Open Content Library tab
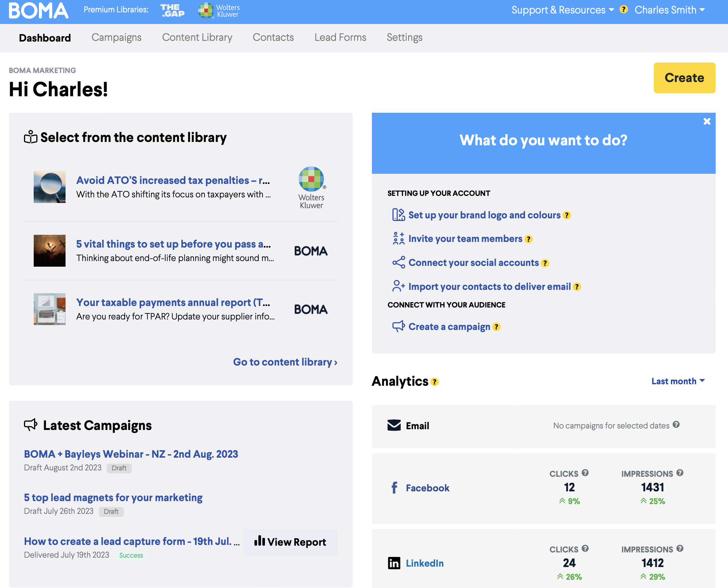 pos(197,37)
